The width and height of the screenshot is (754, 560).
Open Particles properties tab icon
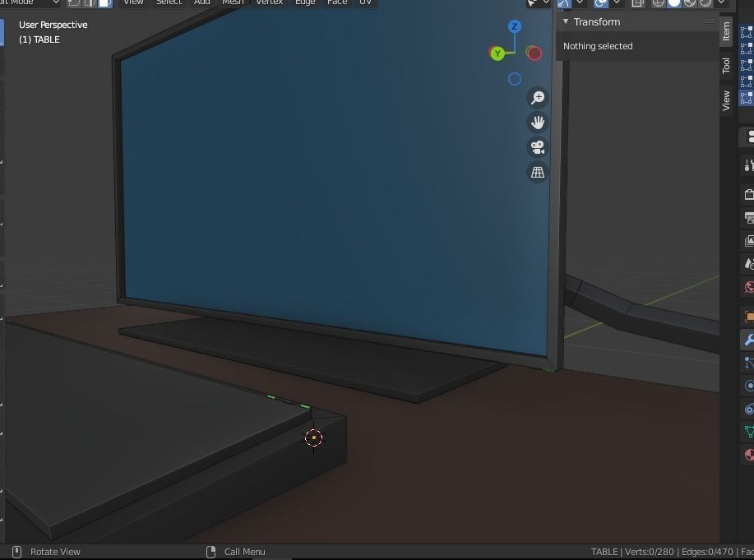click(748, 363)
